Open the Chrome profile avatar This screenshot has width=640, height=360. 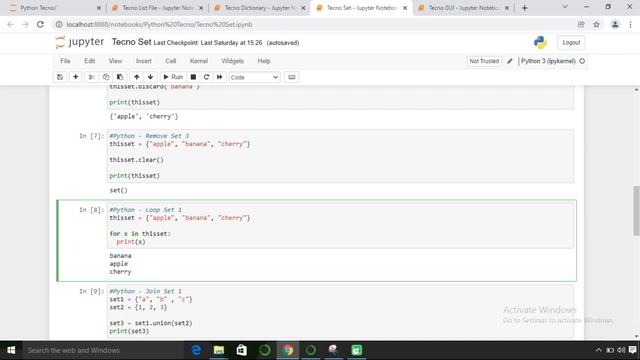pos(615,24)
